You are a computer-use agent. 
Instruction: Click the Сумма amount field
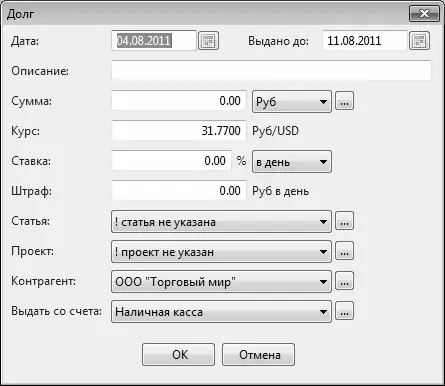[x=179, y=100]
